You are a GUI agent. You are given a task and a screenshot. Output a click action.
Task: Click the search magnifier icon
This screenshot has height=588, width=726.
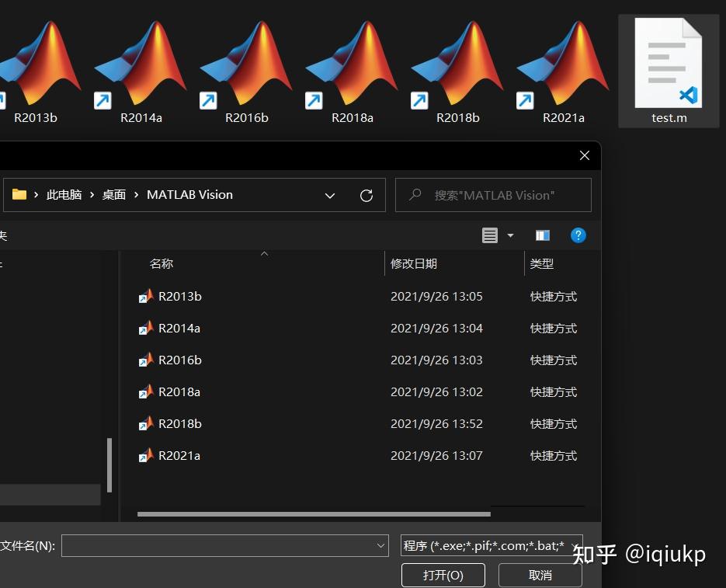click(415, 195)
